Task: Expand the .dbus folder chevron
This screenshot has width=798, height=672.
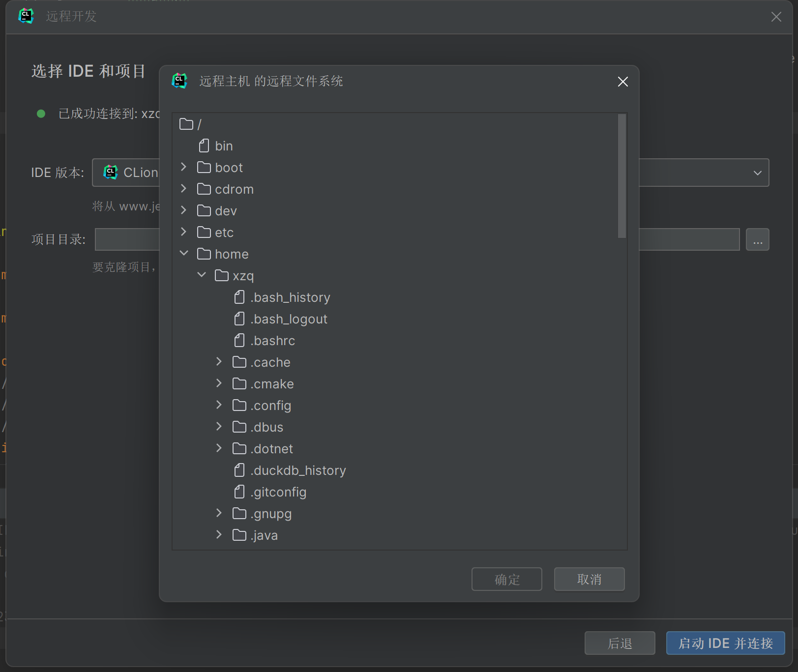Action: (219, 427)
